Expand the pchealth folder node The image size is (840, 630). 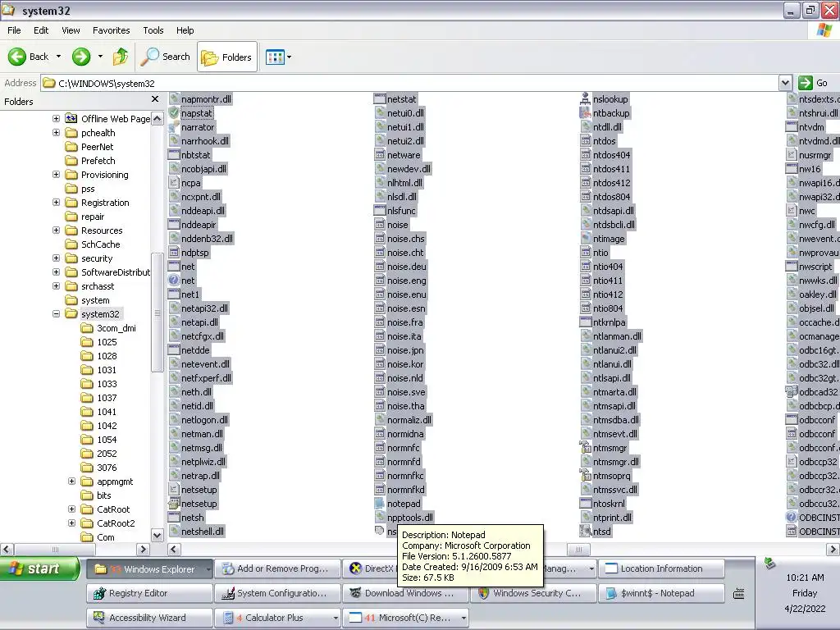click(57, 132)
